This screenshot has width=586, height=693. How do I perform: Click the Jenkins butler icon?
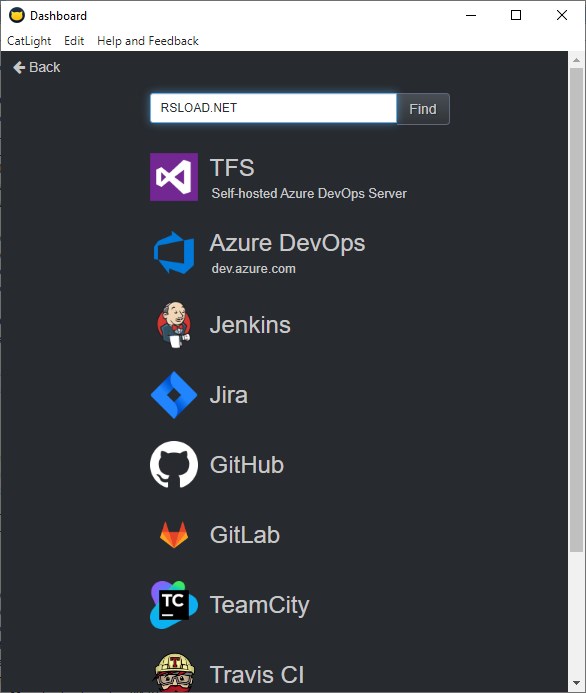coord(174,325)
